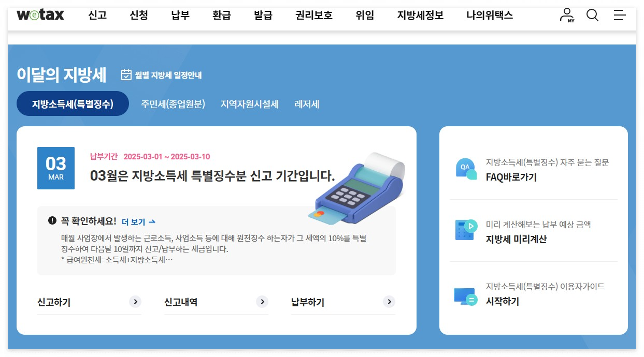The height and width of the screenshot is (357, 644).
Task: Open the search magnifier icon
Action: 592,15
